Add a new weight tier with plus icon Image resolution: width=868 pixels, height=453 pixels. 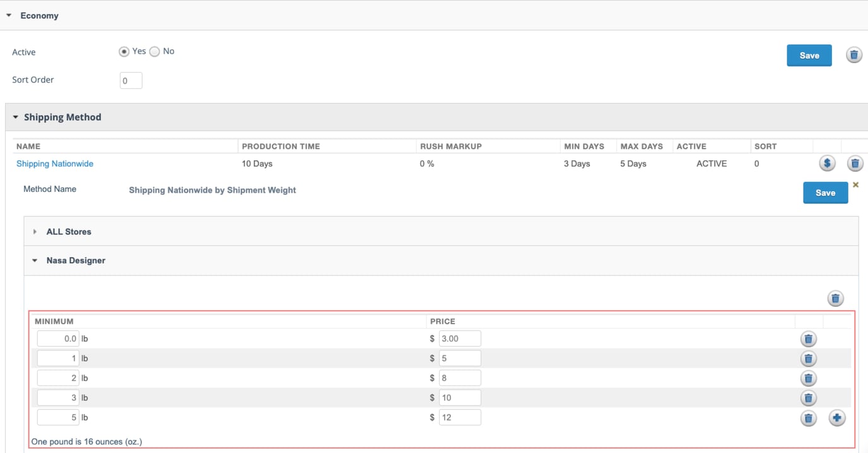(x=836, y=418)
